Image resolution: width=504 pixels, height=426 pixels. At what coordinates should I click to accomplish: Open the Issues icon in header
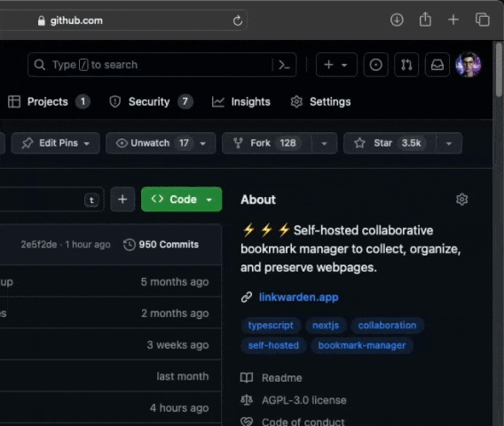pyautogui.click(x=375, y=65)
